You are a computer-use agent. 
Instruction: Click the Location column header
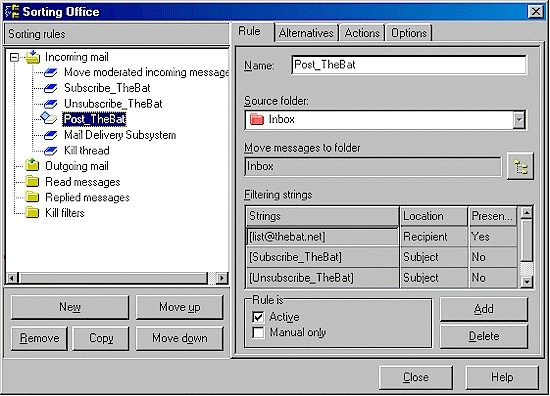coord(434,216)
